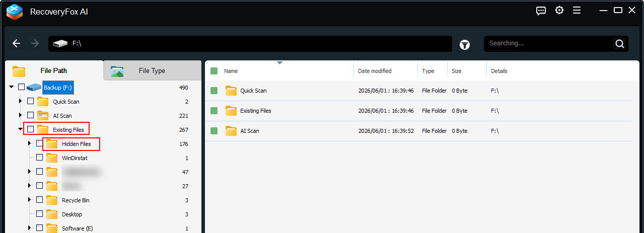Toggle AI Scan row checkbox in list
Image resolution: width=644 pixels, height=233 pixels.
[214, 131]
